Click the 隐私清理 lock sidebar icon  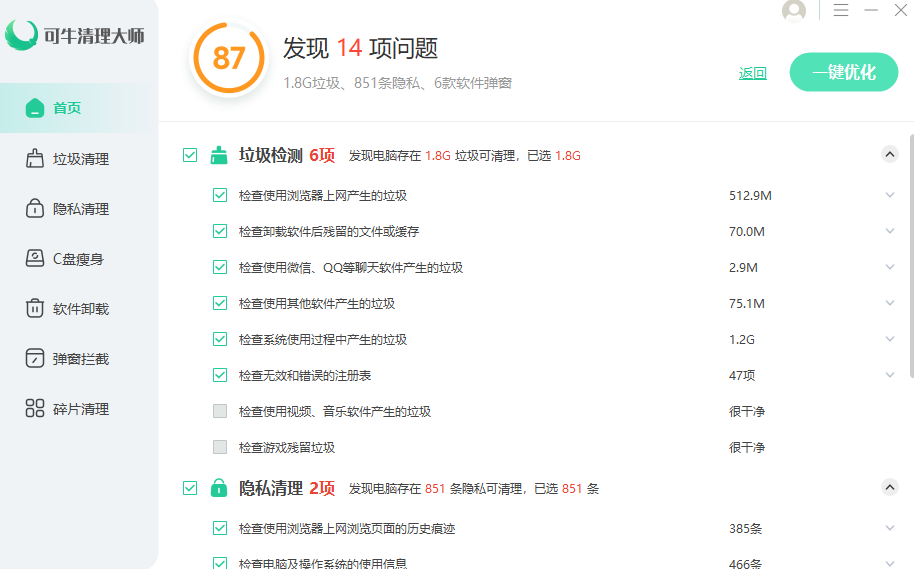point(35,209)
